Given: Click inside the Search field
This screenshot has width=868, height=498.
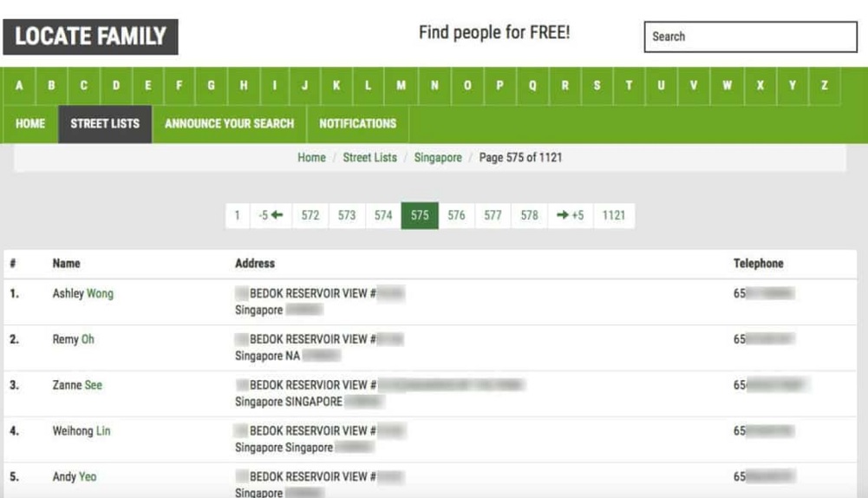Looking at the screenshot, I should coord(750,36).
